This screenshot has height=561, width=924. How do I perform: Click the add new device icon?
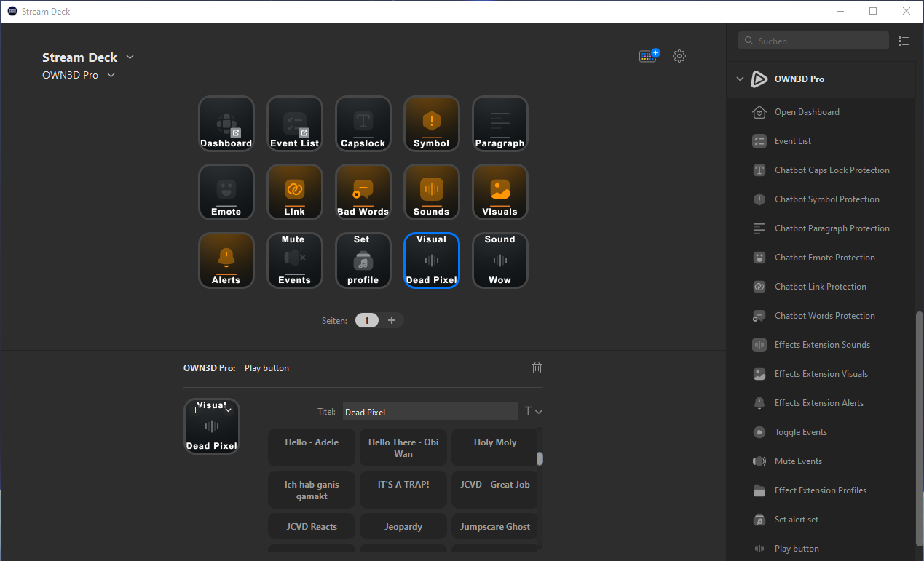tap(648, 55)
